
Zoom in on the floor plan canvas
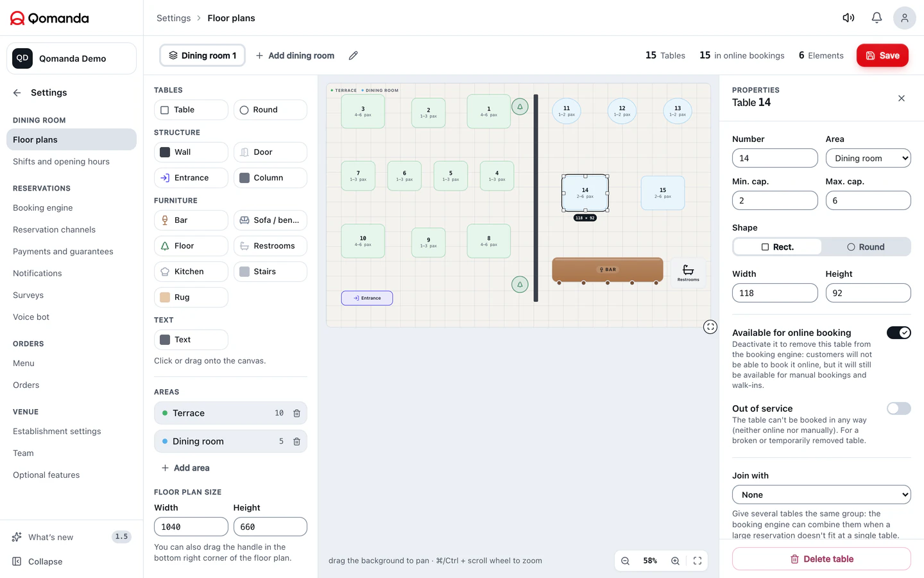pos(675,561)
